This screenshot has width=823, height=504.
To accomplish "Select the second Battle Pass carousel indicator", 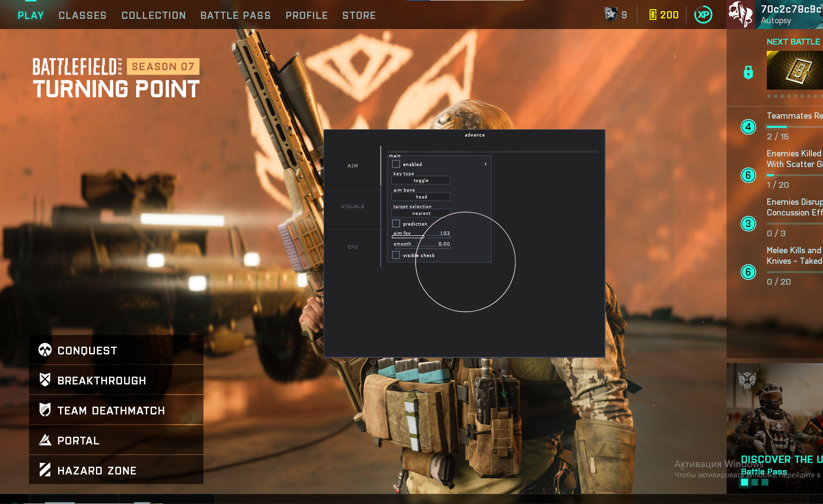I will point(755,482).
